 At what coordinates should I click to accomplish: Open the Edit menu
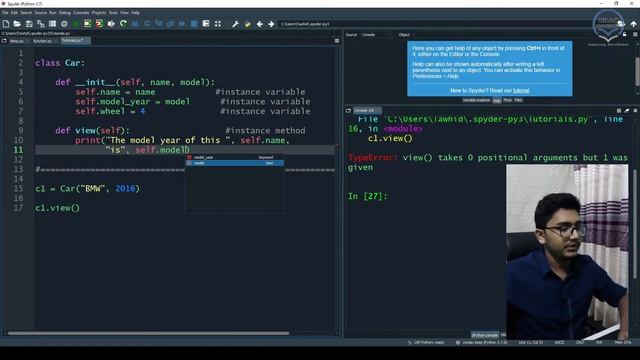tap(14, 13)
